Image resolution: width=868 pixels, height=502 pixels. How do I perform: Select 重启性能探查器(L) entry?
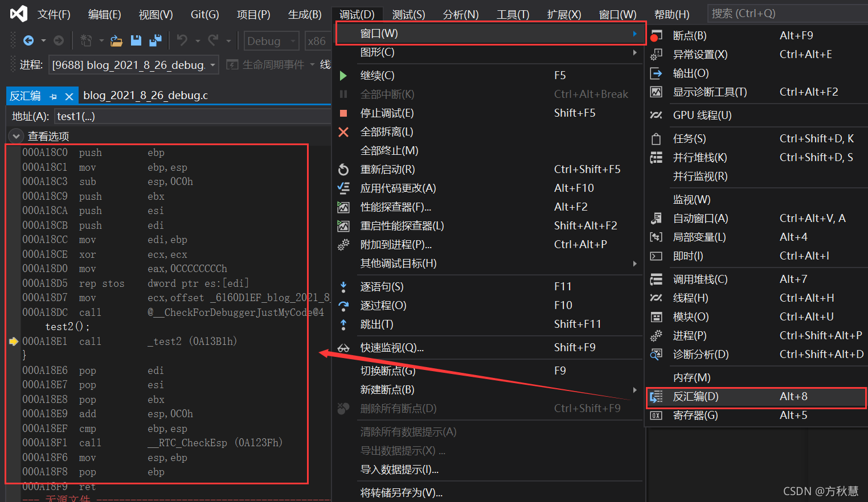[489, 225]
